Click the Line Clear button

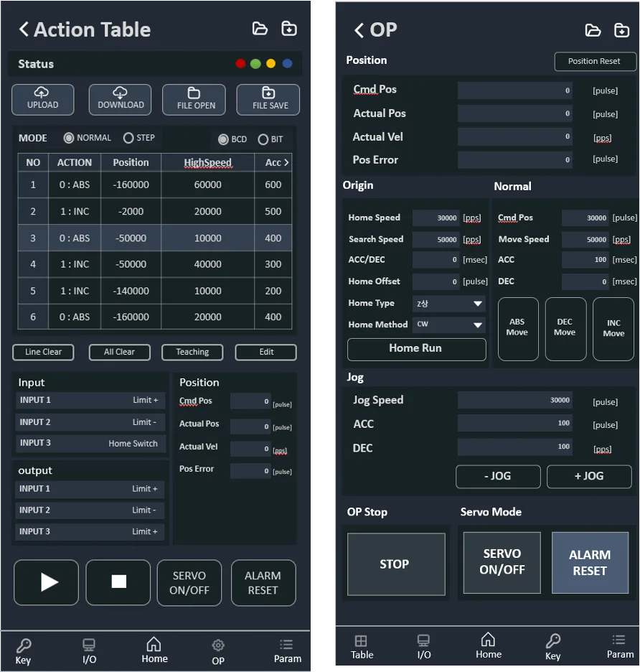click(43, 353)
